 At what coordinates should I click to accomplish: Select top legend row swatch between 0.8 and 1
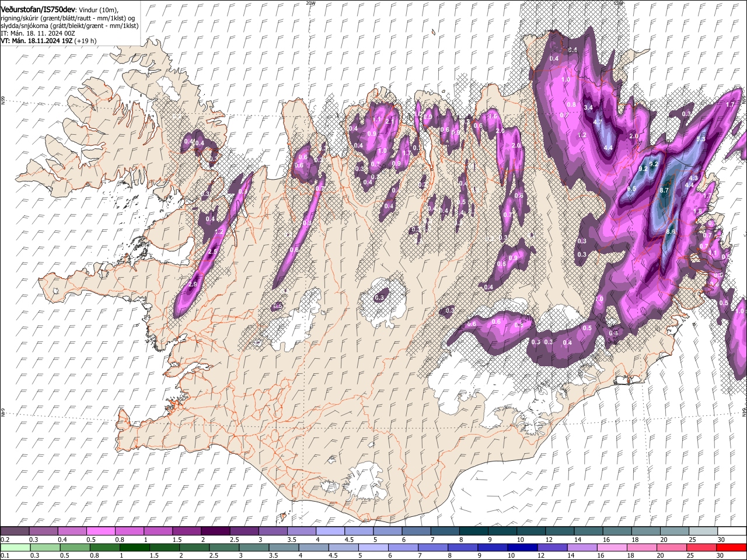[x=129, y=531]
